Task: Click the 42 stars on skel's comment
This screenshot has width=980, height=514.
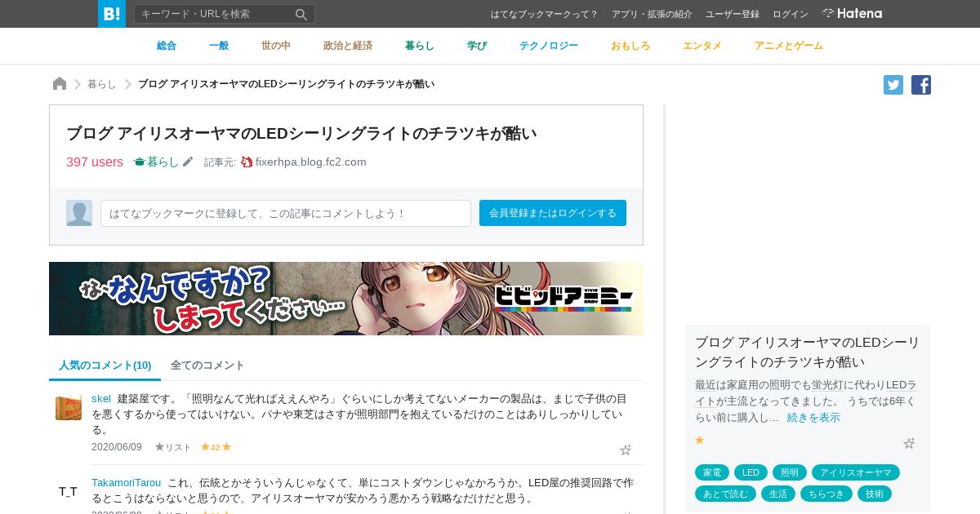Action: [x=216, y=447]
